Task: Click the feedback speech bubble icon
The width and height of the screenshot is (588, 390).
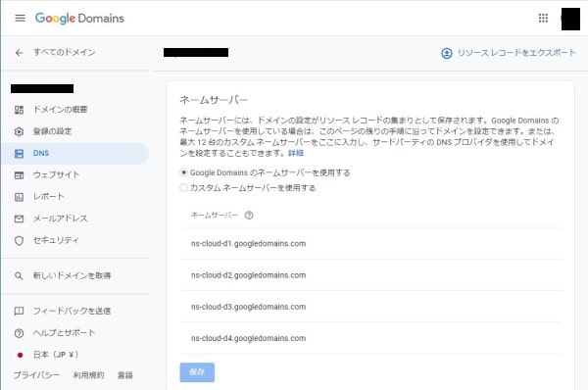Action: [19, 312]
